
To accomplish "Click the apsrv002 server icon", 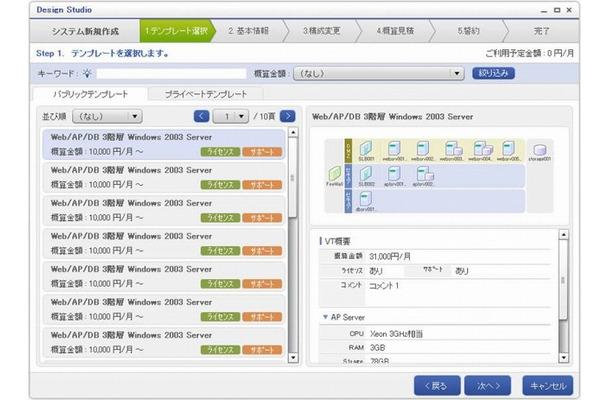I will 424,174.
